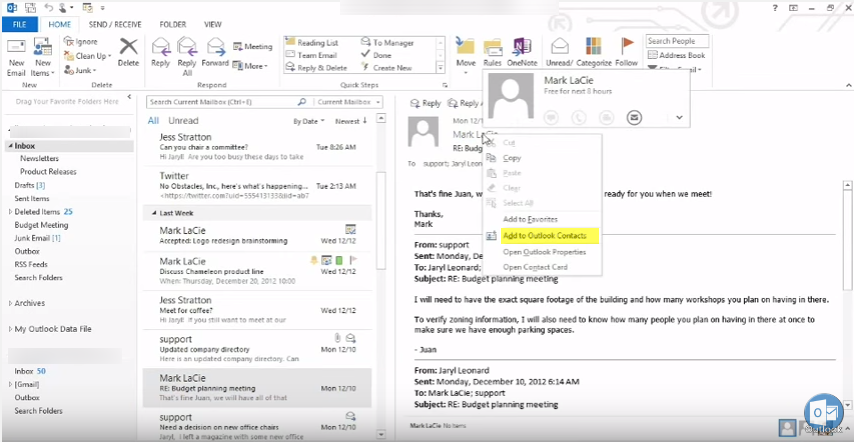
Task: Switch to the FOLDER tab
Action: tap(173, 24)
